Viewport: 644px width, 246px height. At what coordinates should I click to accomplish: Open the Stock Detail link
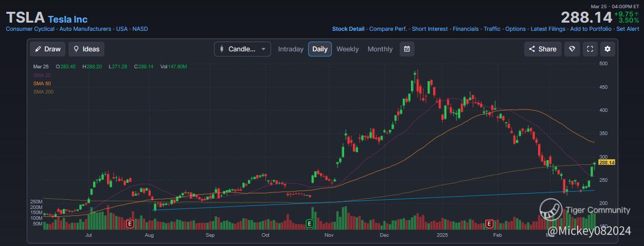point(348,29)
